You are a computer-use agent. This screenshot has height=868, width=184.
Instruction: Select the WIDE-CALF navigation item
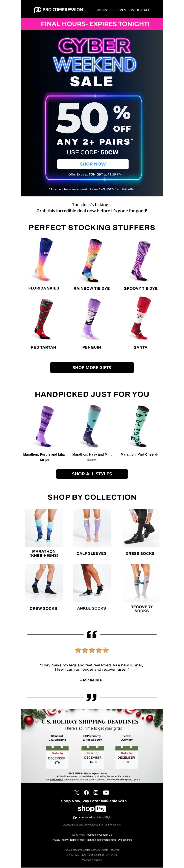[140, 10]
